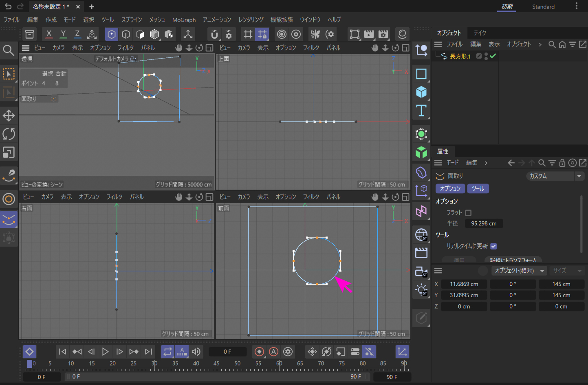Select the Move tool in left toolbar
588x385 pixels.
9,116
